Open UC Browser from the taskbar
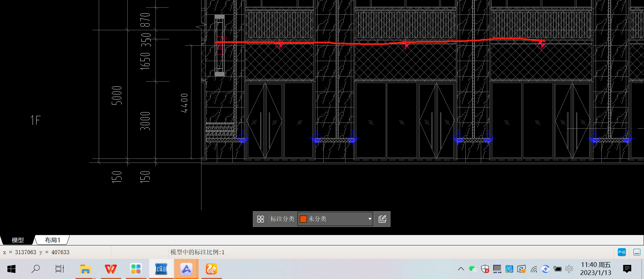The image size is (644, 279). pos(212,269)
